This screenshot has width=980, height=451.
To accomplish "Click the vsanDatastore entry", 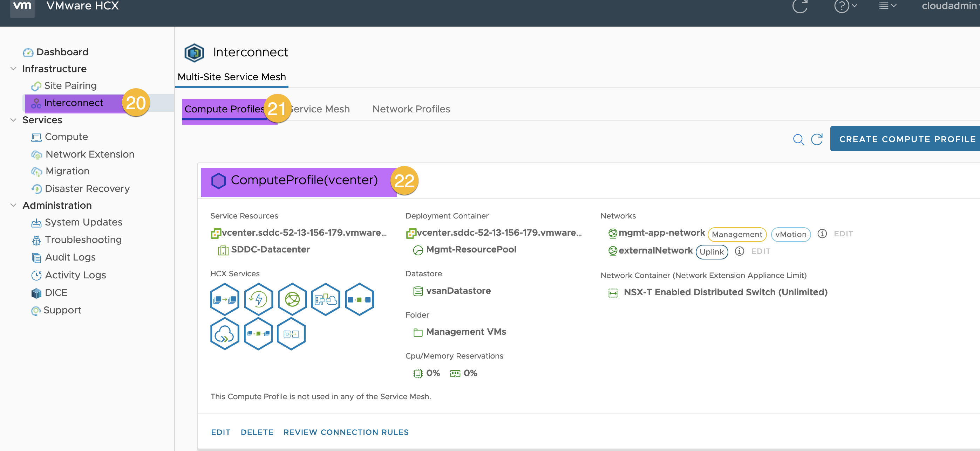I will click(x=452, y=291).
